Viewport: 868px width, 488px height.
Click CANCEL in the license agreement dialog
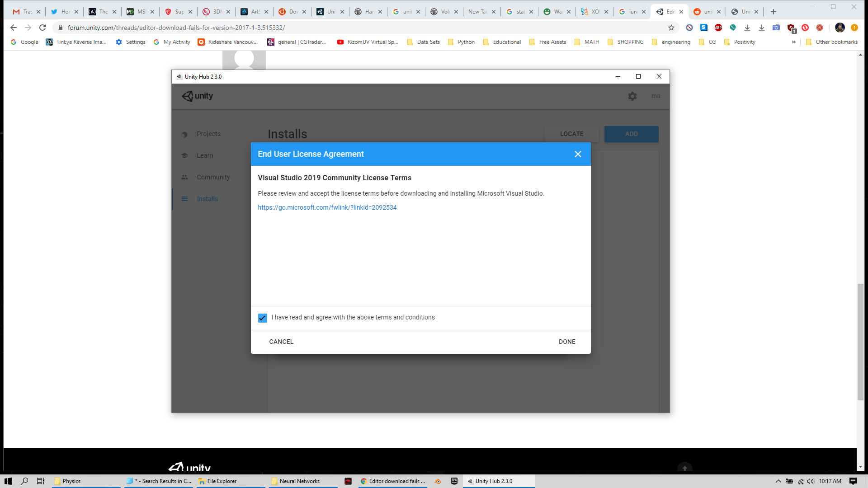click(x=281, y=342)
